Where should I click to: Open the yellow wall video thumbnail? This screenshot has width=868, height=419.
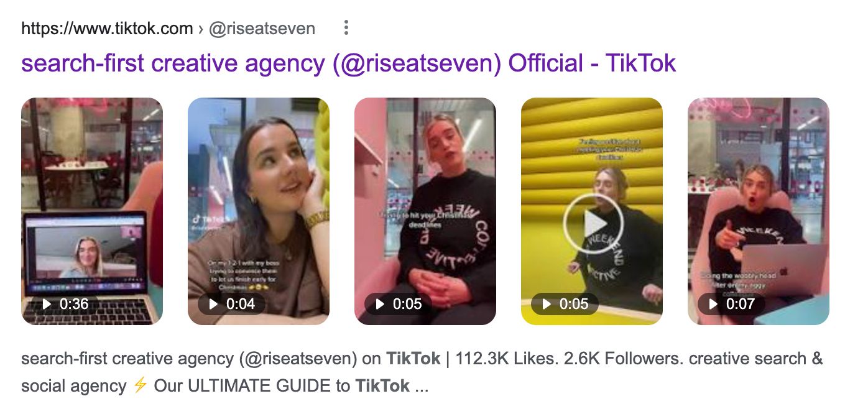592,211
